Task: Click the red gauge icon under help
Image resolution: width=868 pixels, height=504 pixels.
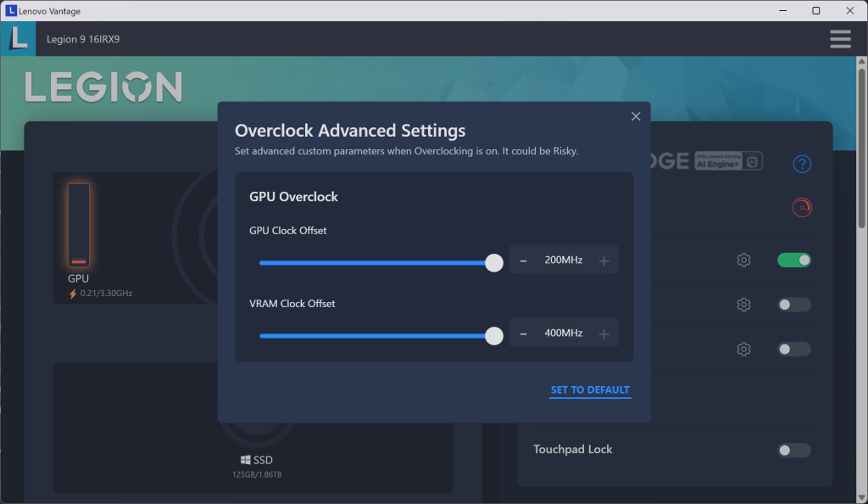Action: (802, 207)
